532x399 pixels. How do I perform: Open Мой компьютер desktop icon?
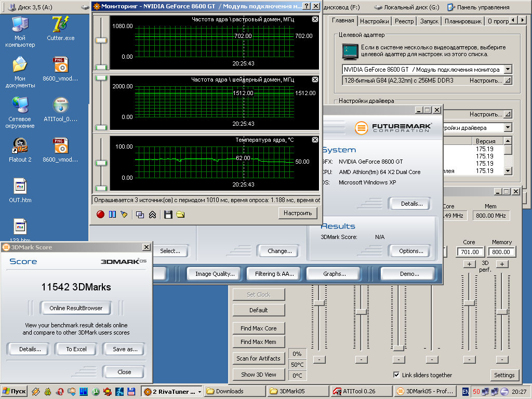20,32
